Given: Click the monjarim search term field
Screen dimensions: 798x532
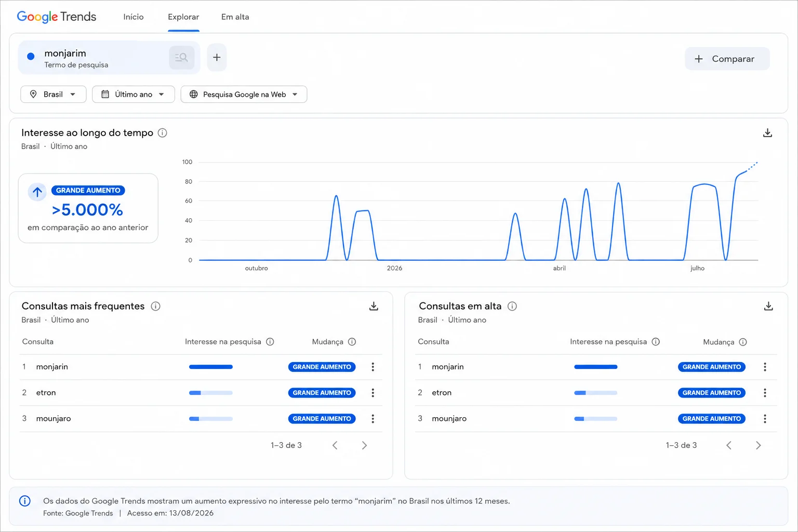Looking at the screenshot, I should tap(109, 58).
